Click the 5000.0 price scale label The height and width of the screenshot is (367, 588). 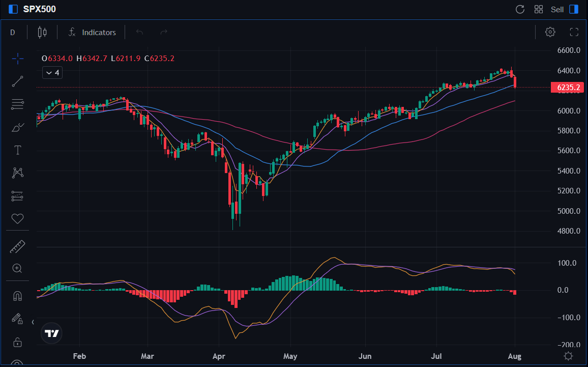(x=569, y=211)
